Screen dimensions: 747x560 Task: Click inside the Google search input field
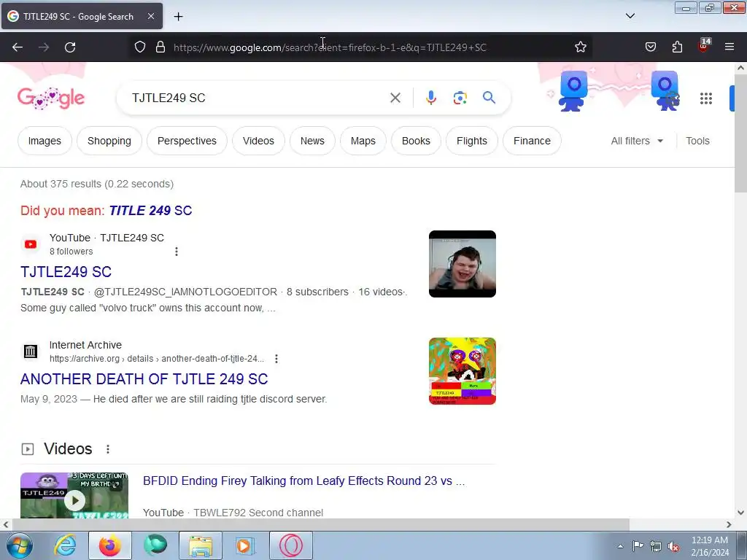click(x=258, y=98)
